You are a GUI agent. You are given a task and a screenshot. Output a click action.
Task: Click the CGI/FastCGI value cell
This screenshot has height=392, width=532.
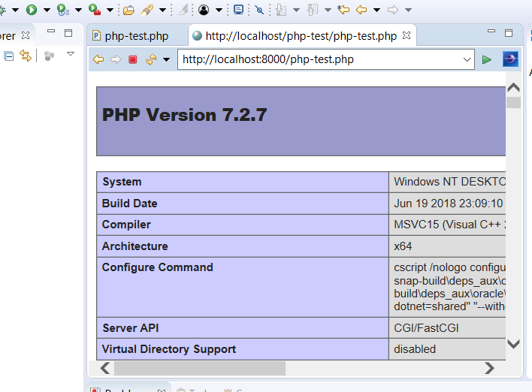coord(448,328)
